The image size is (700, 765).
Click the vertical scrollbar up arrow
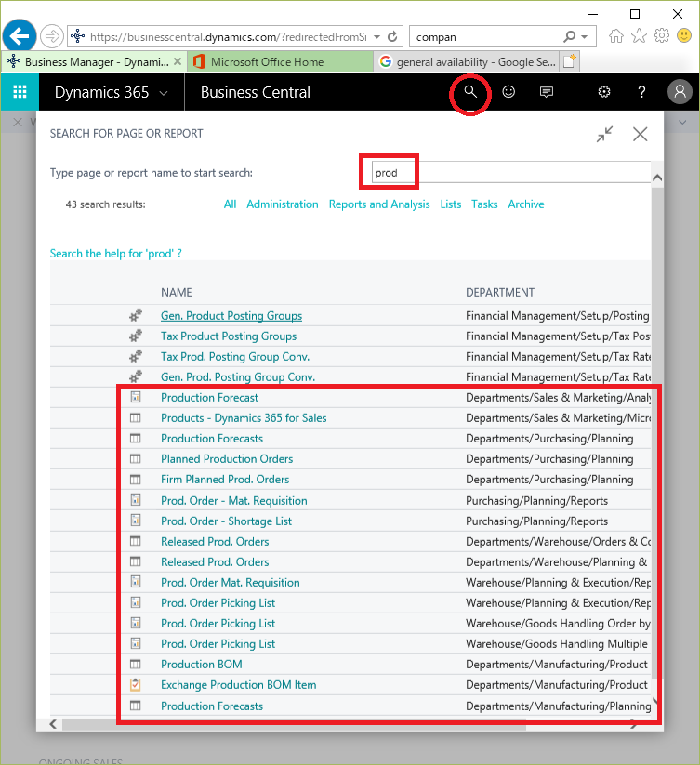(657, 178)
